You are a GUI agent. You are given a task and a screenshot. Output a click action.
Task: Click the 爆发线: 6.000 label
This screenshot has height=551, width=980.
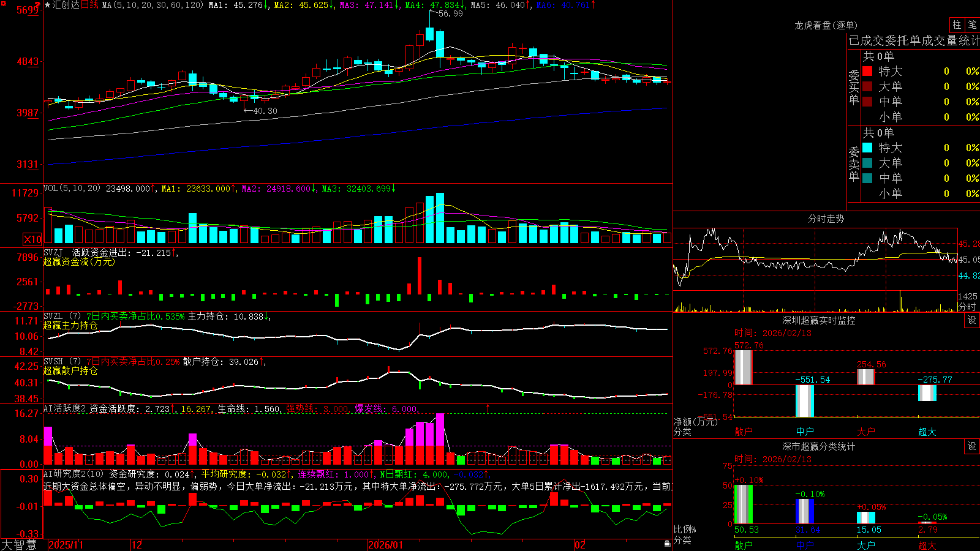coord(386,408)
